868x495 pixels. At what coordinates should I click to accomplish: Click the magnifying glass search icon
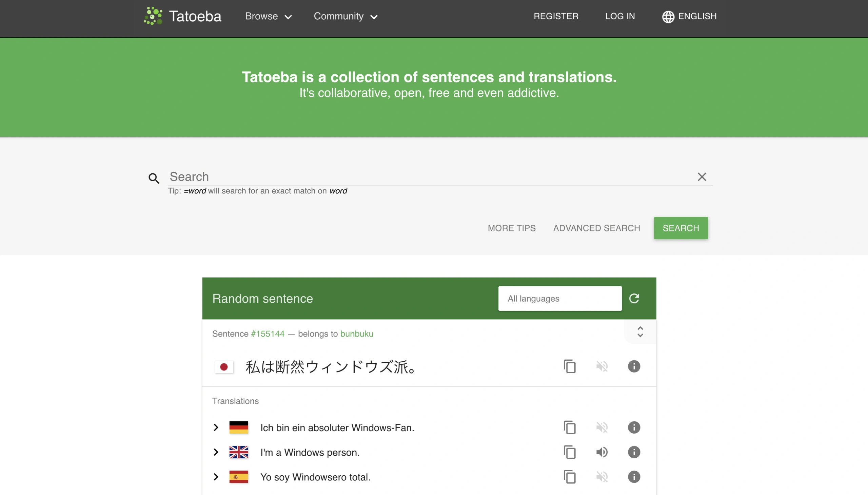(154, 178)
